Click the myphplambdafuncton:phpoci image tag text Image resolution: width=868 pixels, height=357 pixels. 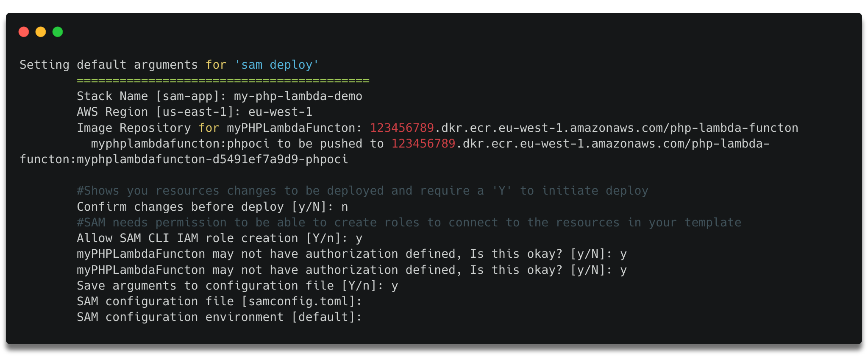point(180,144)
